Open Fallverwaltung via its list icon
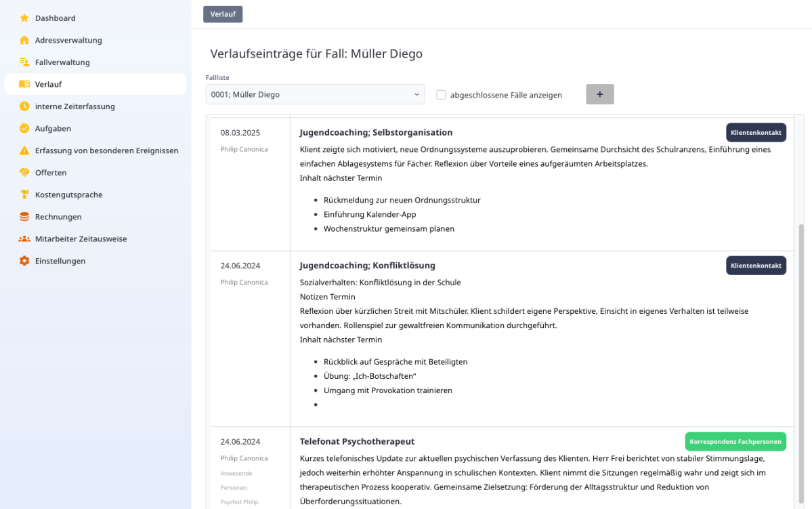 pos(24,62)
